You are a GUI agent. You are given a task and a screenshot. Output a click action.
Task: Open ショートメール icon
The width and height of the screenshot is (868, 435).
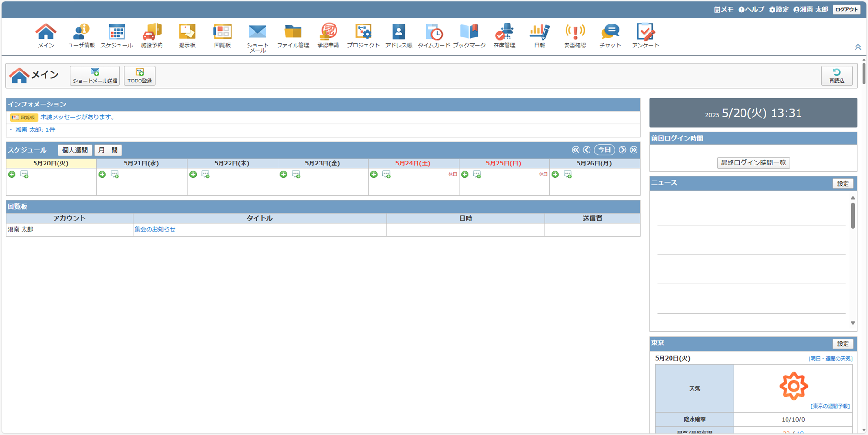(x=257, y=38)
